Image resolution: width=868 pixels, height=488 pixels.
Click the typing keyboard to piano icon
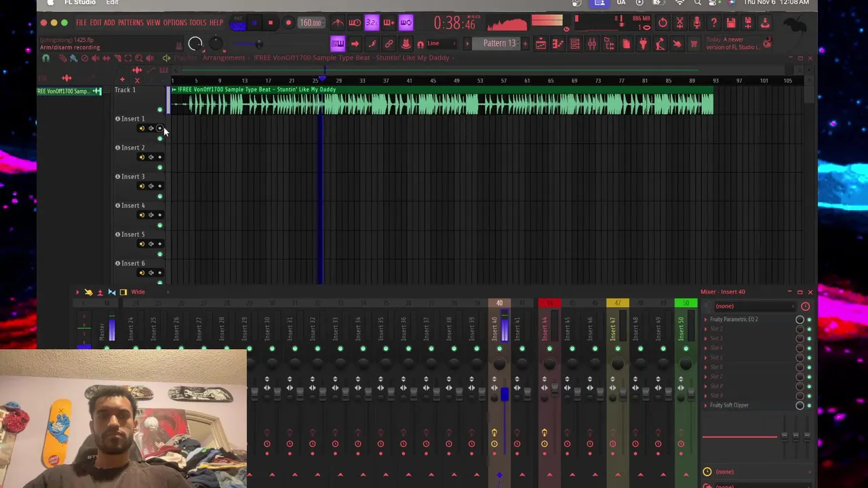(x=338, y=44)
